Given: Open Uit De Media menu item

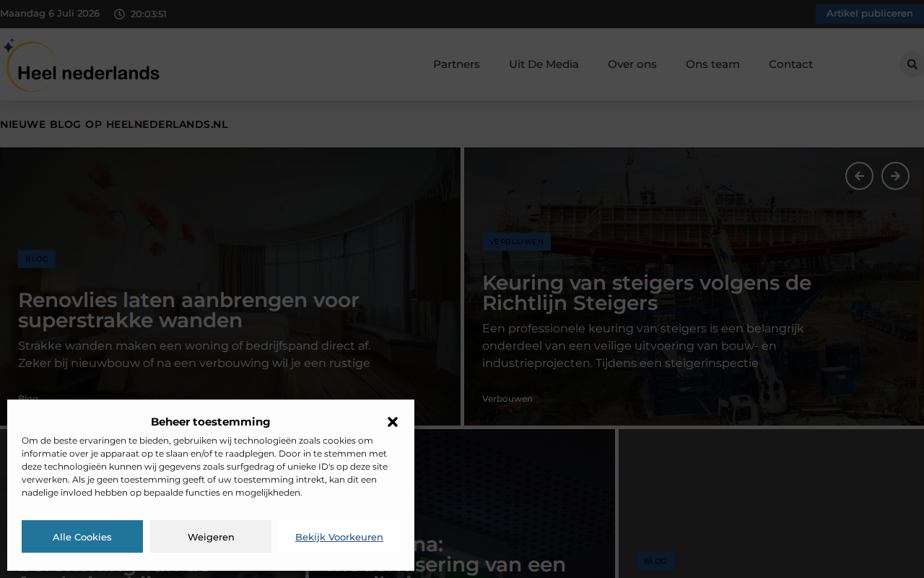Looking at the screenshot, I should (x=544, y=64).
